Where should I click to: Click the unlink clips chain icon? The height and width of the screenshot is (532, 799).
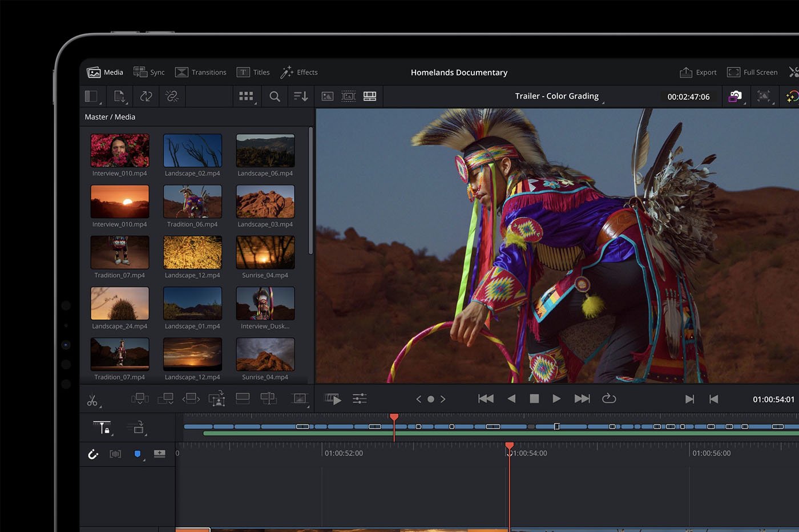(172, 96)
